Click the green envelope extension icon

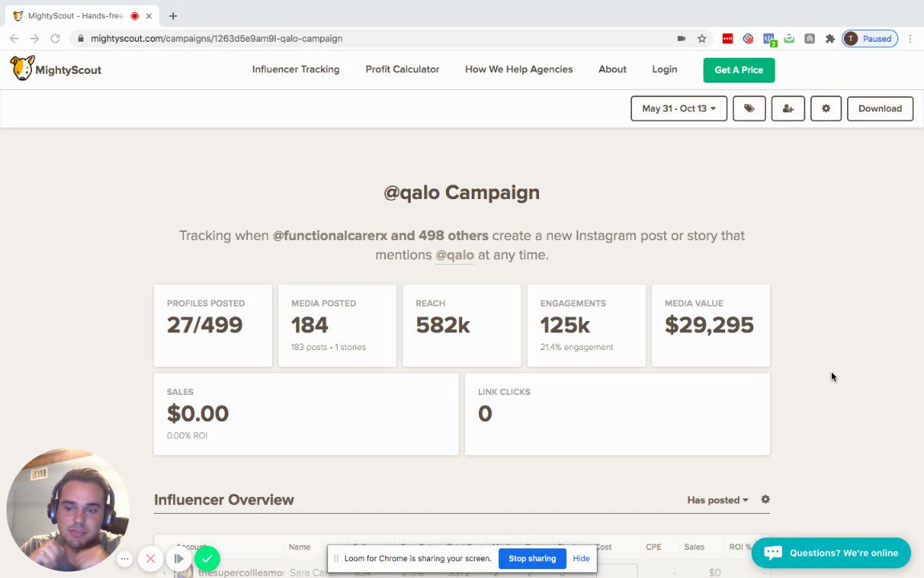[x=789, y=39]
